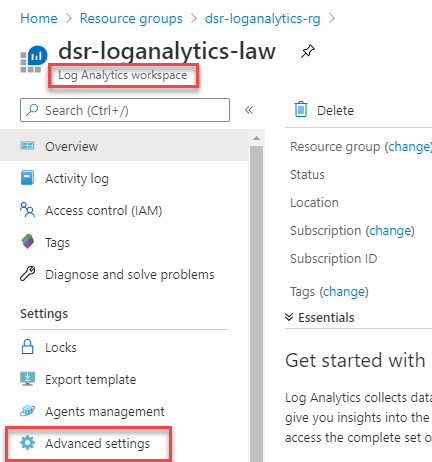Image resolution: width=432 pixels, height=462 pixels.
Task: Focus the Search (Ctrl+/) field
Action: [x=125, y=110]
